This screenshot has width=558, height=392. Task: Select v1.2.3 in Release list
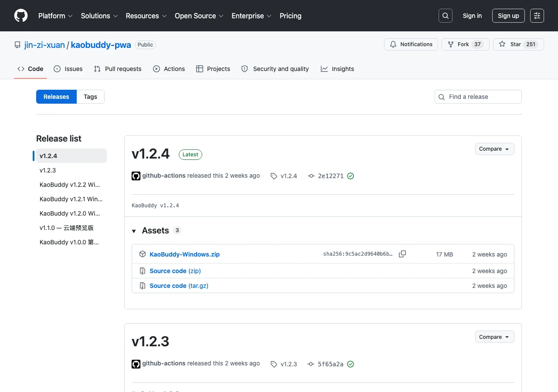click(71, 170)
